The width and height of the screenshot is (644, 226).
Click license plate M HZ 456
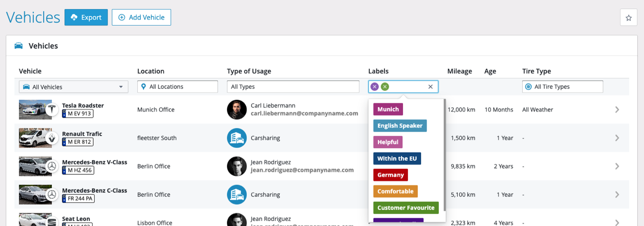(78, 170)
